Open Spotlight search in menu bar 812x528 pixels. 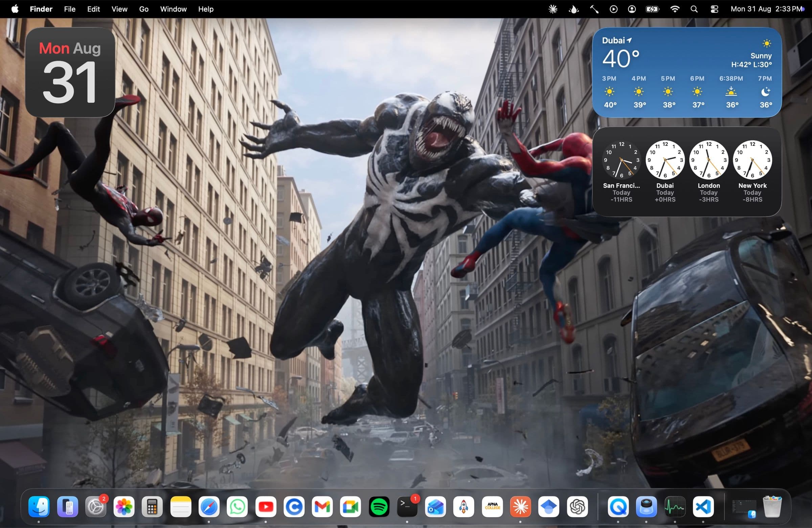point(694,9)
